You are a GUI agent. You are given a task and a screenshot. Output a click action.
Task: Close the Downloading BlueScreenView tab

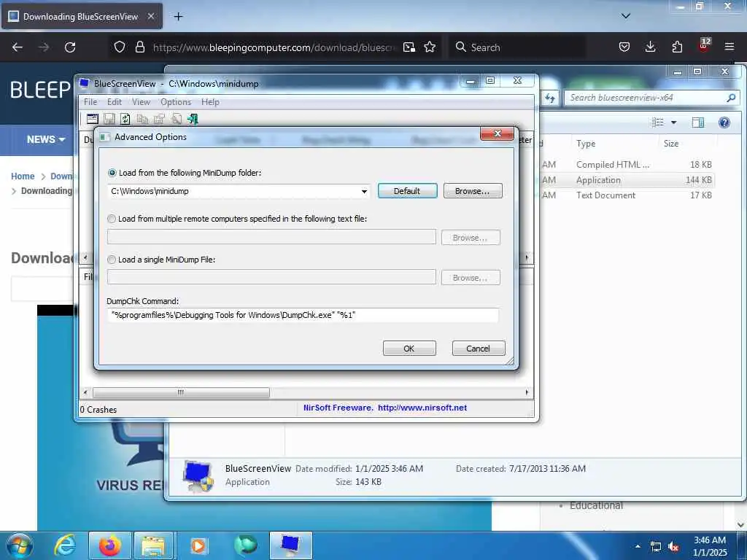[150, 16]
